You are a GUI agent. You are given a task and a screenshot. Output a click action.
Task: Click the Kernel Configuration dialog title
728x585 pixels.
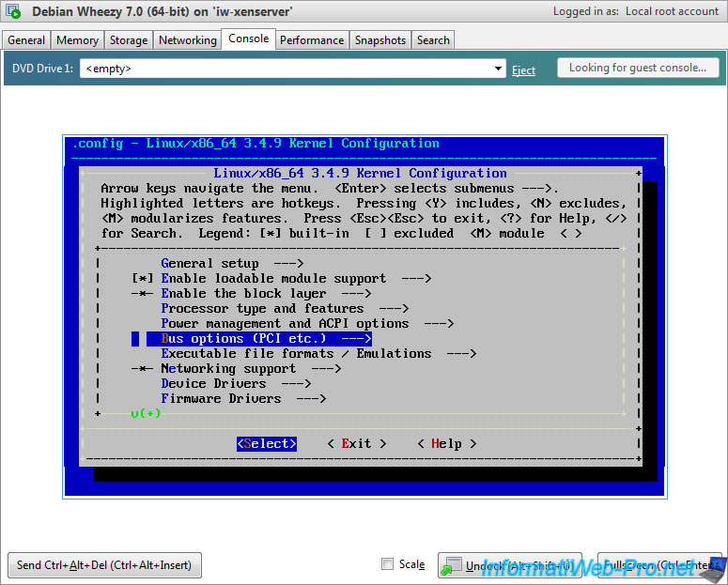360,173
